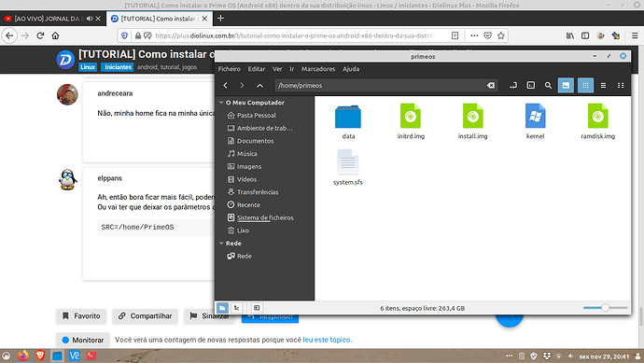This screenshot has height=363, width=644.
Task: Click new folder button in Nemo toolbar
Action: 566,86
